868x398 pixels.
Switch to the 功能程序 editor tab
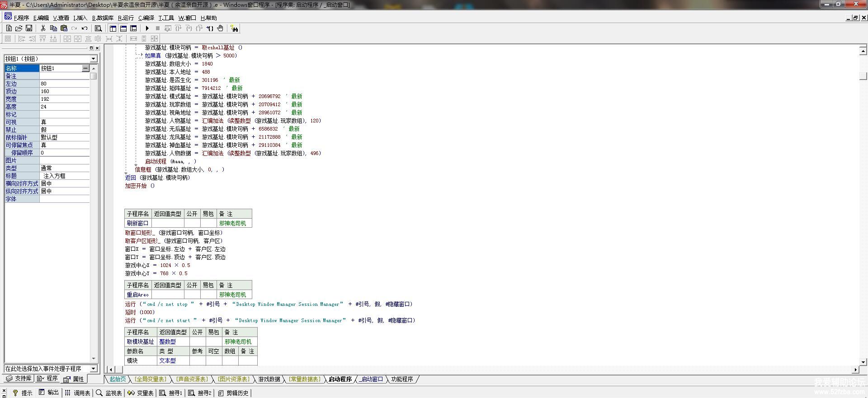click(x=402, y=379)
